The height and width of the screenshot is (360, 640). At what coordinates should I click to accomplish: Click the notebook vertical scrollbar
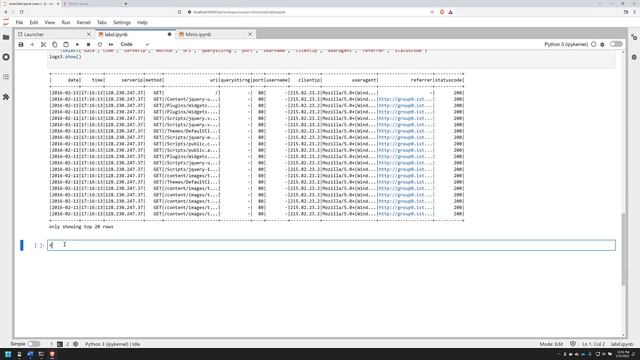point(624,249)
